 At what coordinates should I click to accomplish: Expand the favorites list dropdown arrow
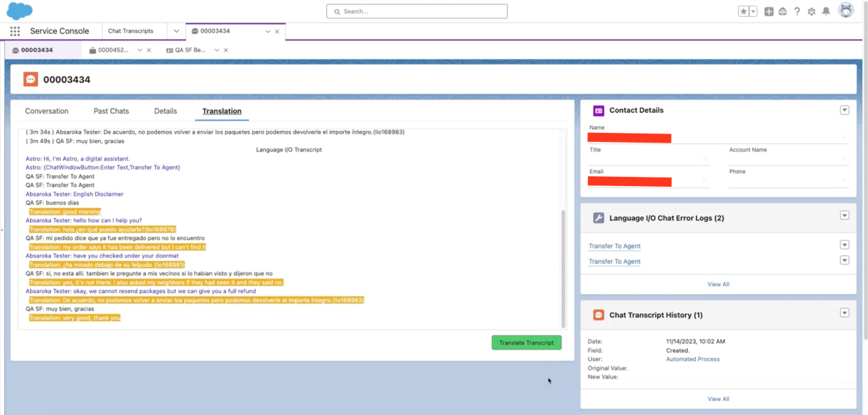coord(753,12)
